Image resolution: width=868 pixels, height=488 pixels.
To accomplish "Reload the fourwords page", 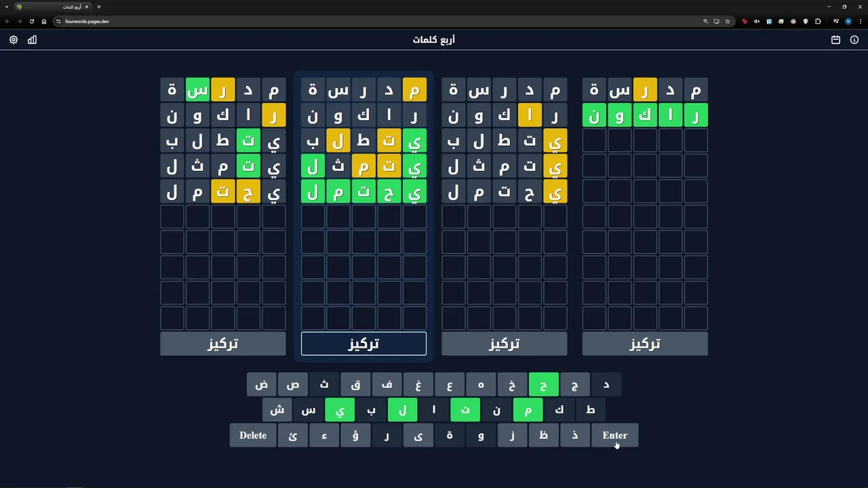I will click(31, 21).
